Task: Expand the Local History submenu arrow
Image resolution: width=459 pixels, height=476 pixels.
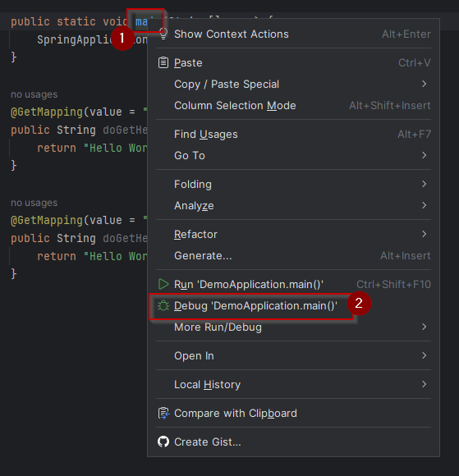Action: point(425,384)
